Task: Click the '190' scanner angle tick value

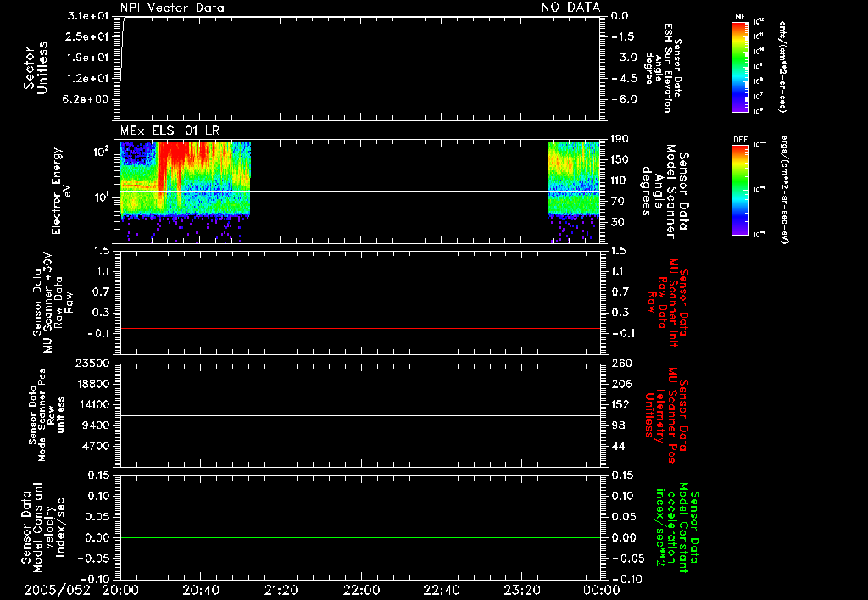Action: [620, 139]
